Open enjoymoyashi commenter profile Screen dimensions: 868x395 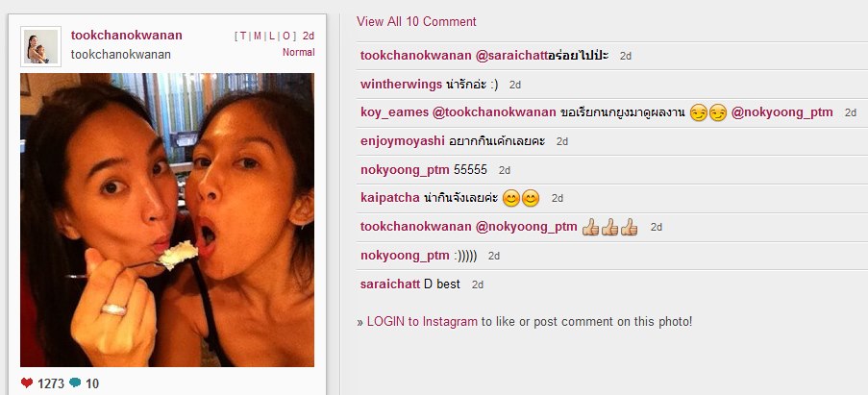[x=403, y=141]
